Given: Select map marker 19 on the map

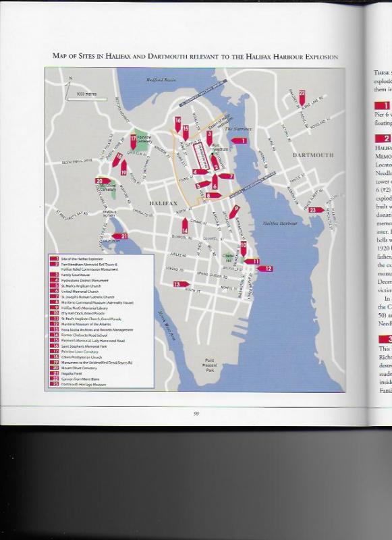Looking at the screenshot, I should point(123,167).
